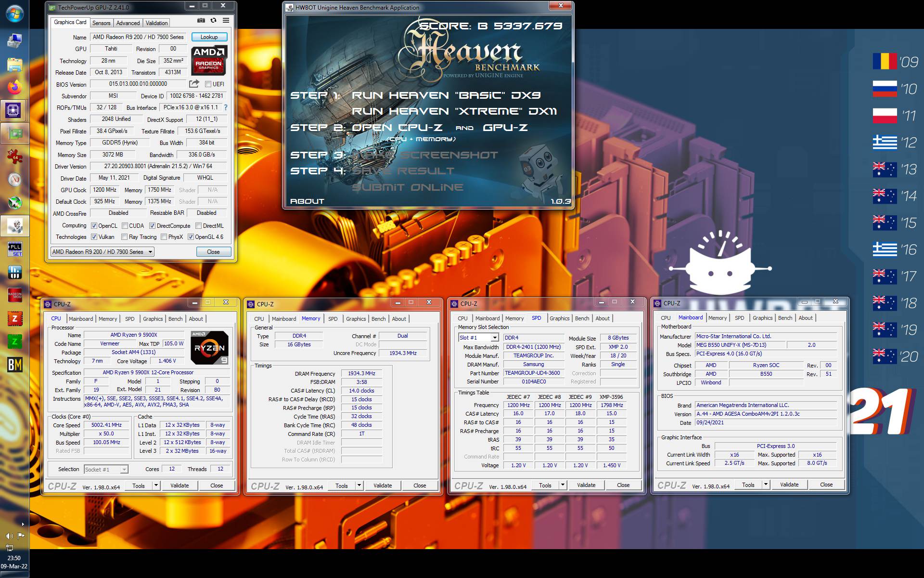This screenshot has height=578, width=924.
Task: Take a GPU-Z screenshot with the camera icon
Action: [201, 21]
